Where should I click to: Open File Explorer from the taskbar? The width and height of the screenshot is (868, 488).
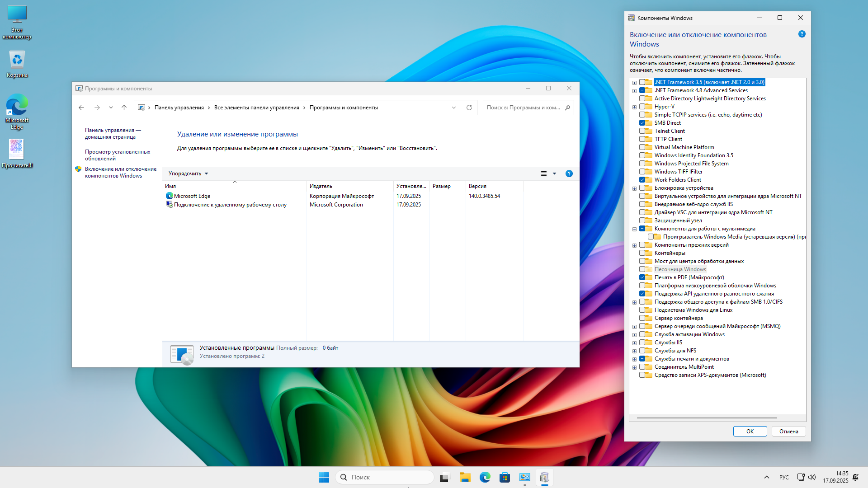click(x=465, y=477)
